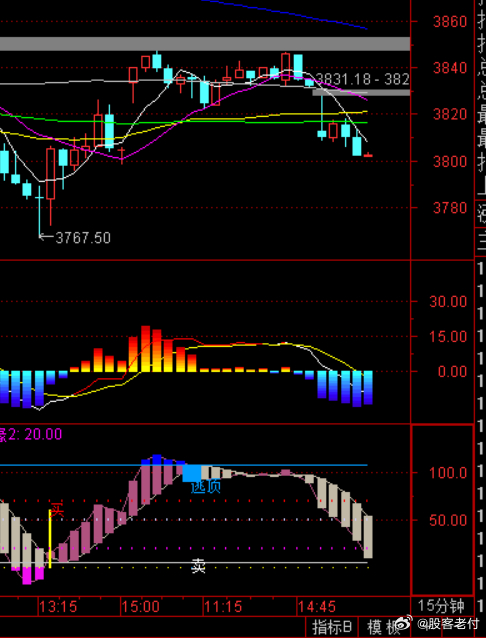This screenshot has height=638, width=486.
Task: Open the 指标B tab
Action: click(x=332, y=627)
